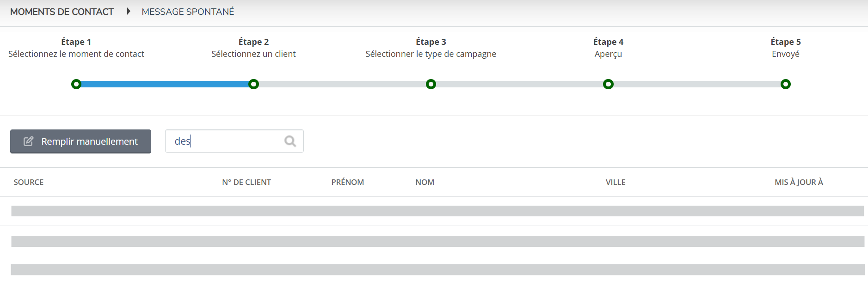This screenshot has width=868, height=282.
Task: Select the Étape 5 Envoyé circle
Action: [x=786, y=84]
